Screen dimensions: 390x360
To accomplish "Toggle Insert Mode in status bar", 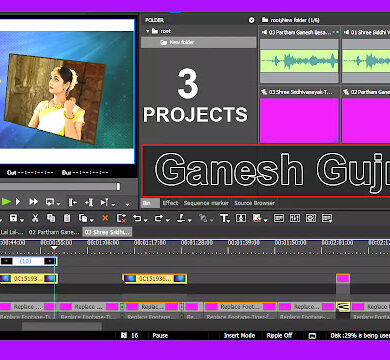I will coord(239,336).
